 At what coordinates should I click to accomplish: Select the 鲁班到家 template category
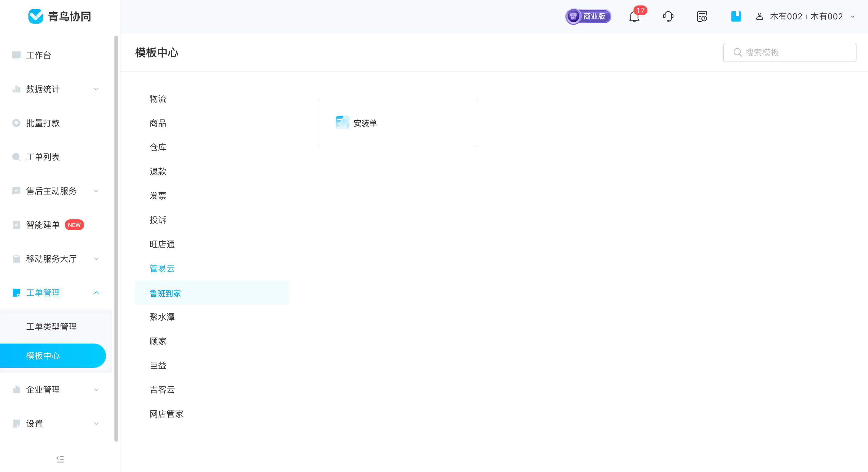tap(212, 293)
